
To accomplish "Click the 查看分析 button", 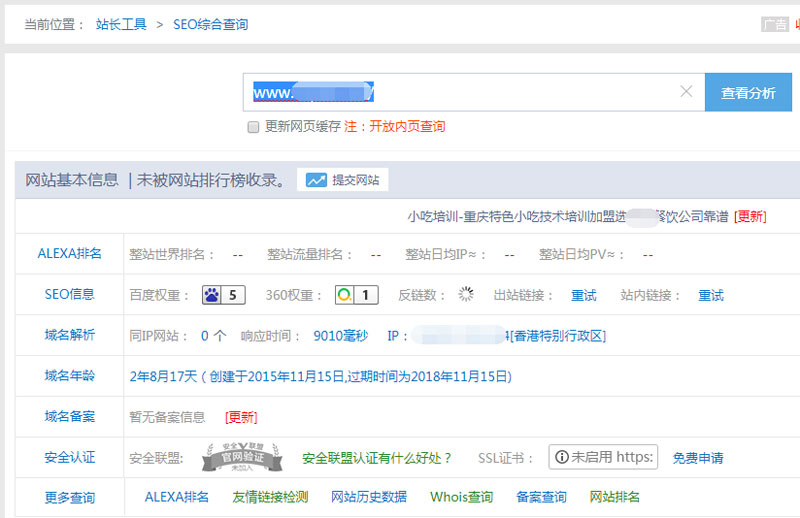I will click(x=748, y=92).
